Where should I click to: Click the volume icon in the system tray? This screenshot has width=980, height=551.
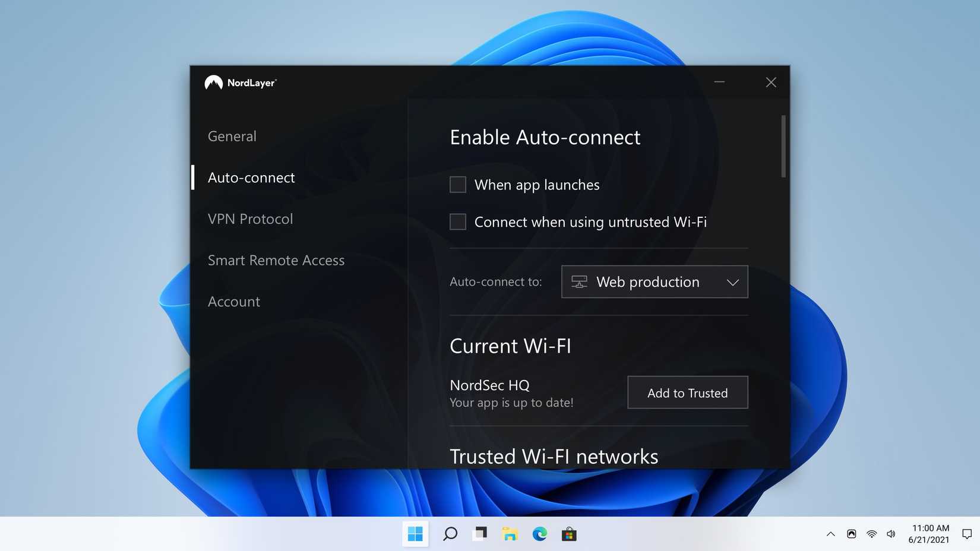[x=890, y=534]
